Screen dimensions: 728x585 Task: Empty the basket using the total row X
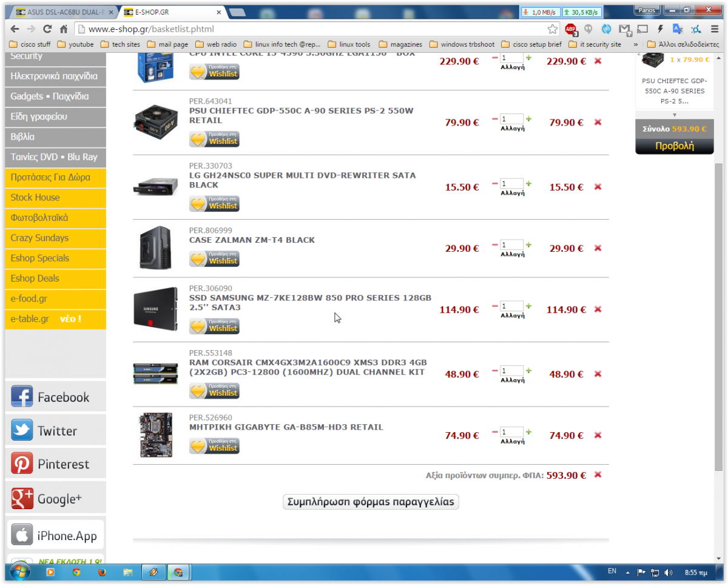(598, 475)
